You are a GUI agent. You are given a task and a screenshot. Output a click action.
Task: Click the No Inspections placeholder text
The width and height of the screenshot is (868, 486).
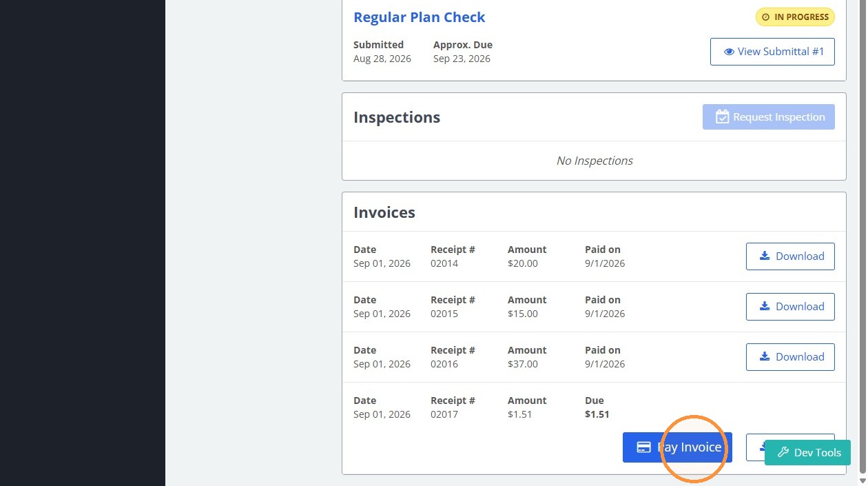click(595, 161)
